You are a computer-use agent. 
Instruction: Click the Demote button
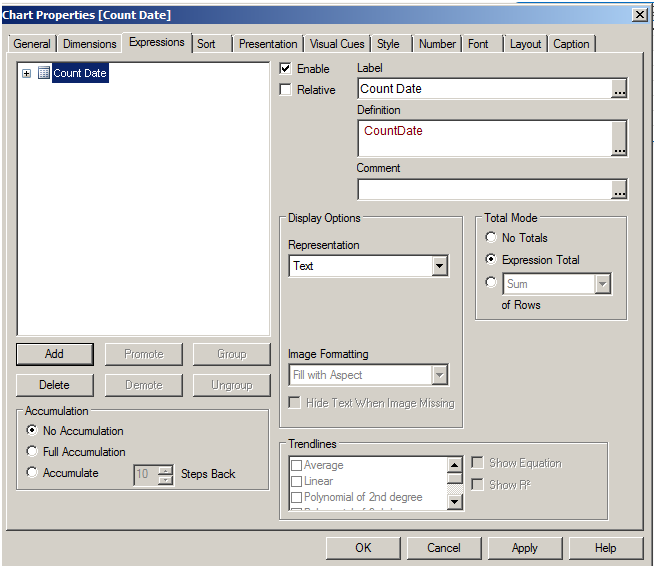click(144, 385)
